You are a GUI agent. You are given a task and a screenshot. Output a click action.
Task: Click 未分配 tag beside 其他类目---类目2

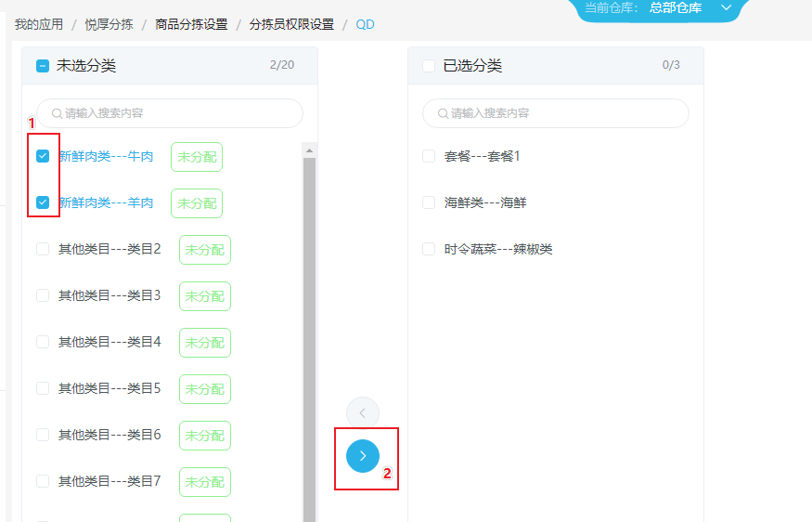[x=205, y=250]
